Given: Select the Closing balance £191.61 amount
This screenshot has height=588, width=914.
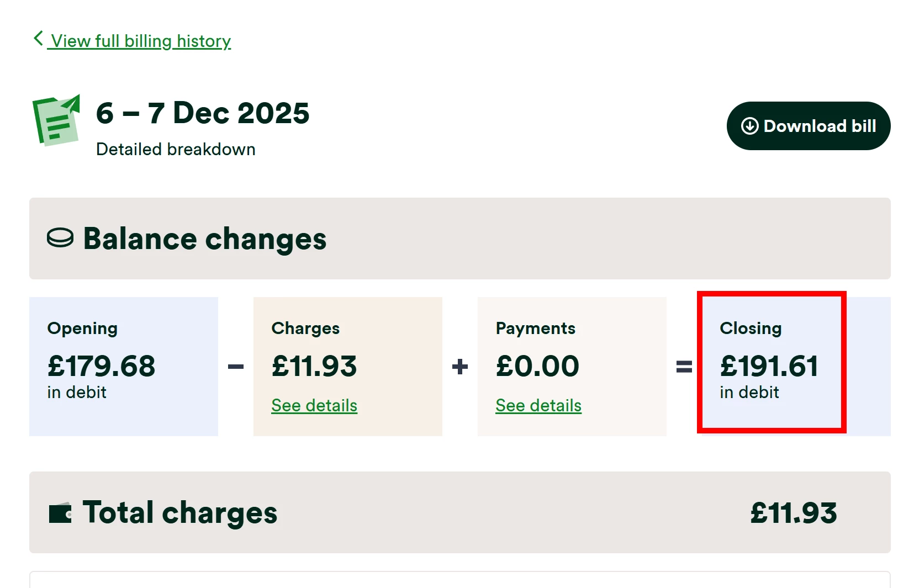Looking at the screenshot, I should pyautogui.click(x=769, y=366).
